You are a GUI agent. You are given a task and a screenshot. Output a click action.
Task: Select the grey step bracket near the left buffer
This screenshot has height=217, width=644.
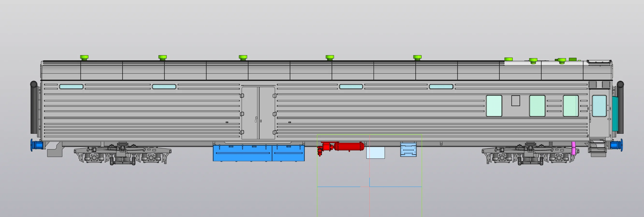54,150
